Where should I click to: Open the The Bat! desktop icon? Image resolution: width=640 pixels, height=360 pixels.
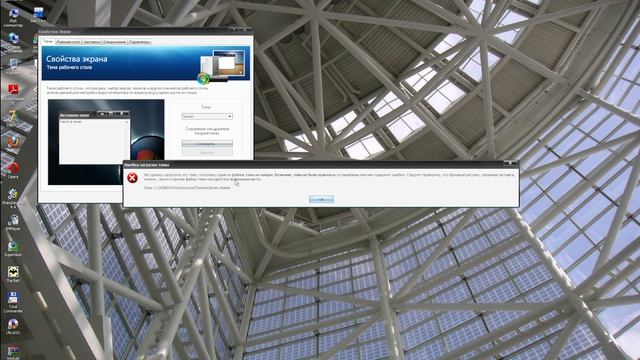click(x=13, y=274)
